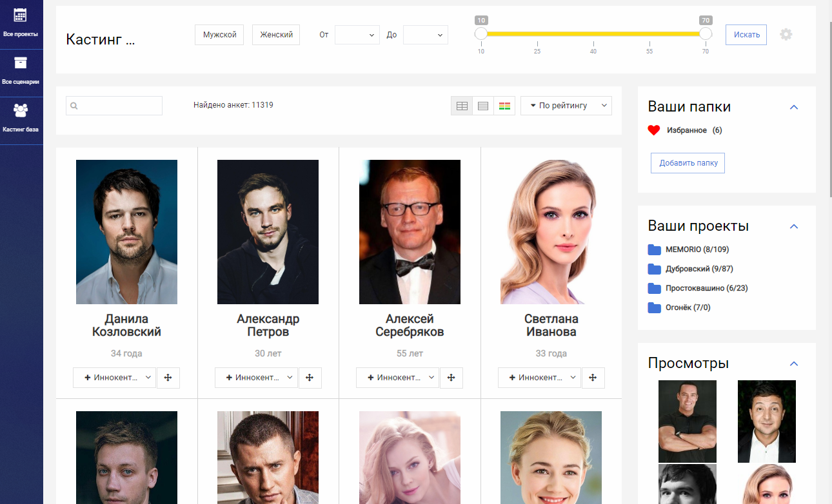Viewport: 832px width, 504px height.
Task: Click the magnifier icon in search field
Action: [x=74, y=106]
